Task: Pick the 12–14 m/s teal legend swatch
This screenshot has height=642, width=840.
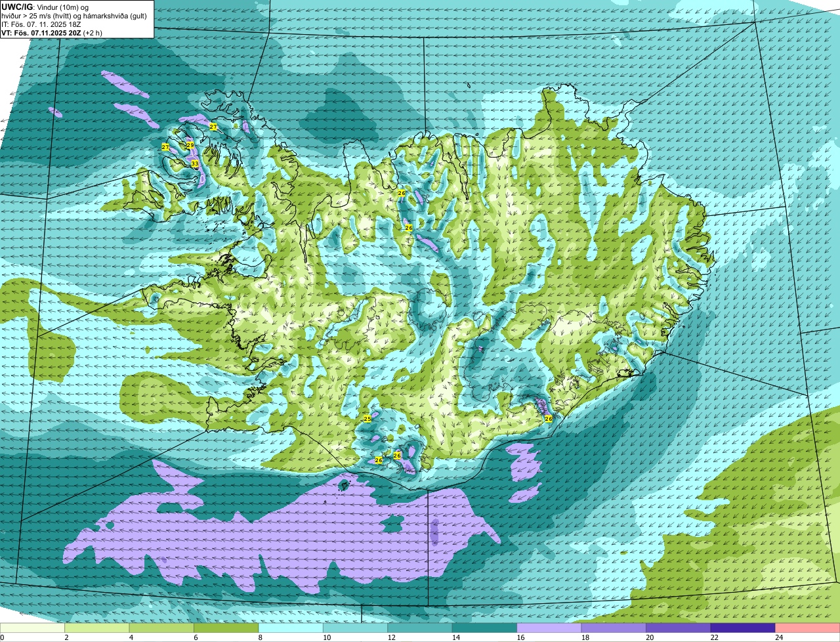Action: 421,628
